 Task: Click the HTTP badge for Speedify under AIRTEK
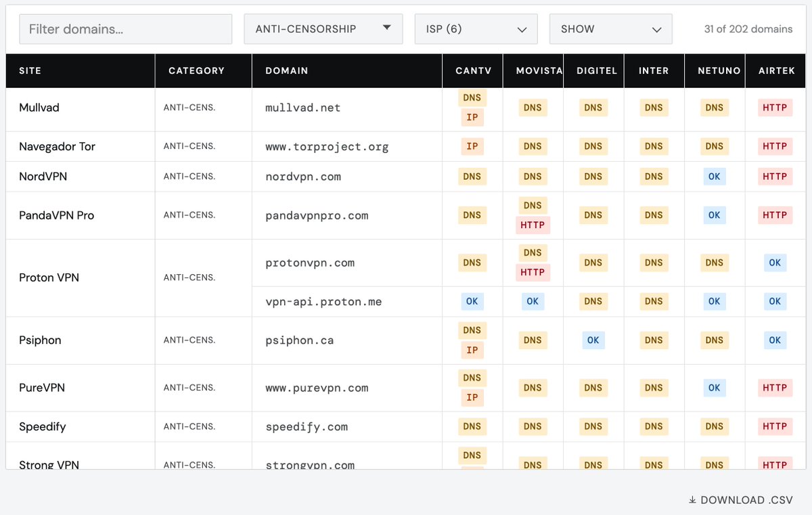[x=775, y=426]
